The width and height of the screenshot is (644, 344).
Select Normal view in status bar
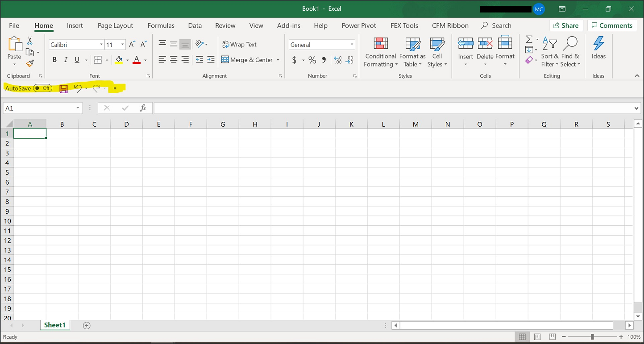click(x=522, y=337)
